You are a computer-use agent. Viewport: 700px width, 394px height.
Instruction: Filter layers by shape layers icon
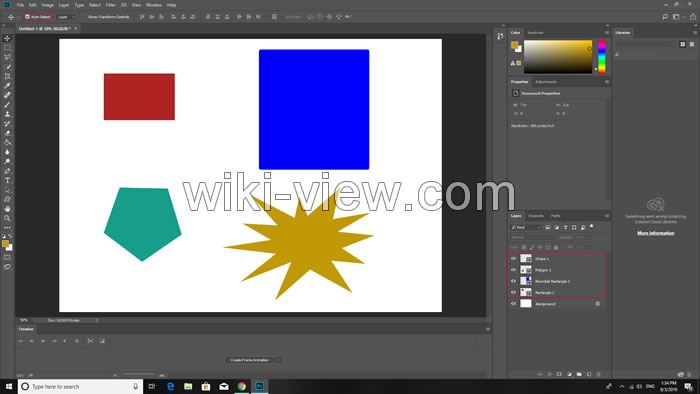coord(574,228)
